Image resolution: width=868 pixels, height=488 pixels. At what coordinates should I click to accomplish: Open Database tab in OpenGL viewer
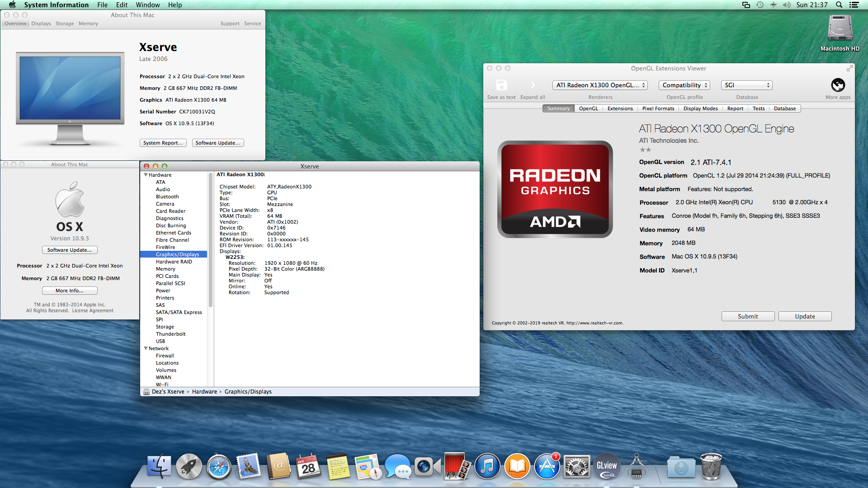point(785,108)
